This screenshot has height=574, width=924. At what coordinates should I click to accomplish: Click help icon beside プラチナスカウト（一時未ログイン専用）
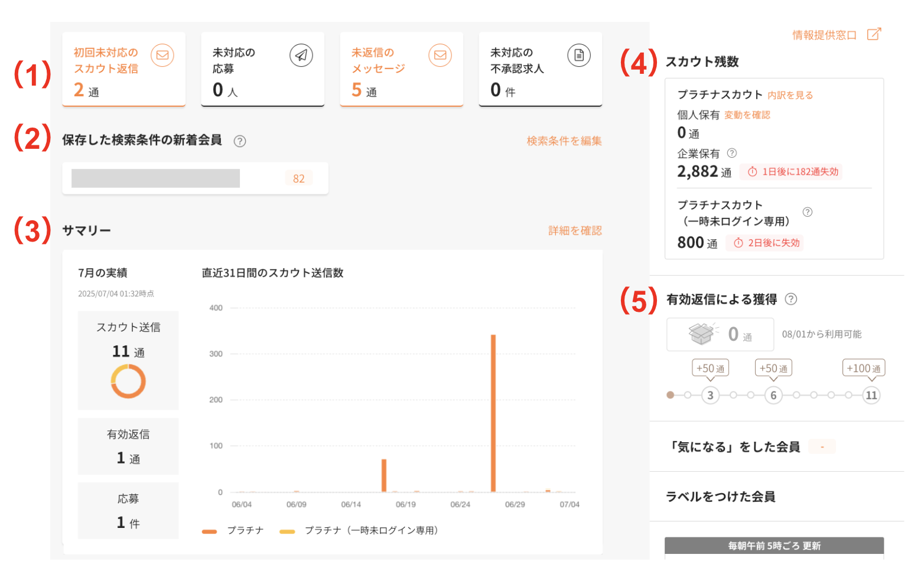tap(808, 211)
